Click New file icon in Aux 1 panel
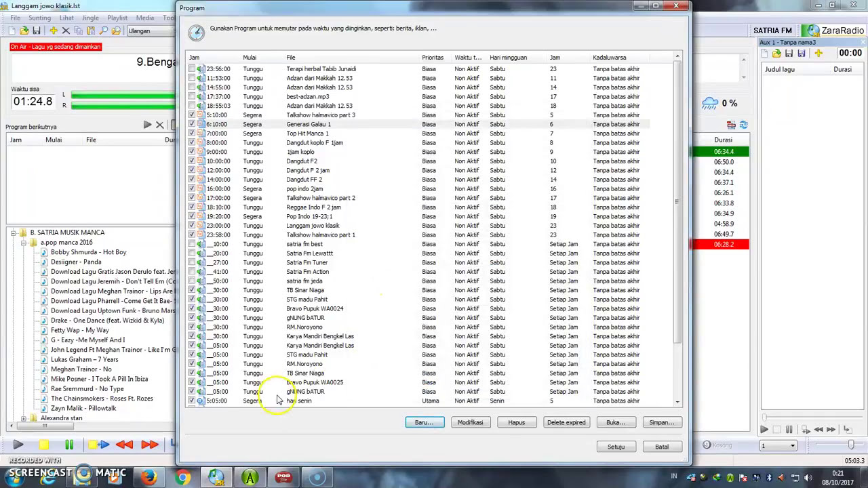868x488 pixels. pyautogui.click(x=765, y=54)
